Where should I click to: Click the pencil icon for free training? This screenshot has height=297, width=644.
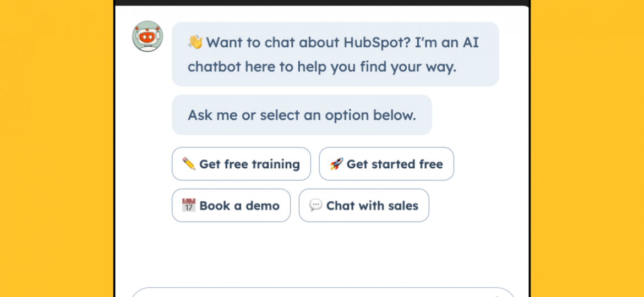189,164
